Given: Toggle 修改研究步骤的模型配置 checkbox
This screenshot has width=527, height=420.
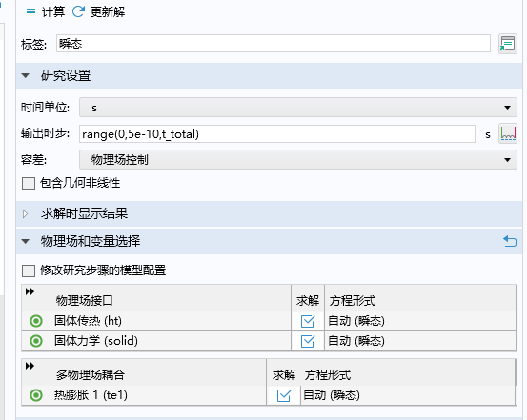Looking at the screenshot, I should pos(29,270).
